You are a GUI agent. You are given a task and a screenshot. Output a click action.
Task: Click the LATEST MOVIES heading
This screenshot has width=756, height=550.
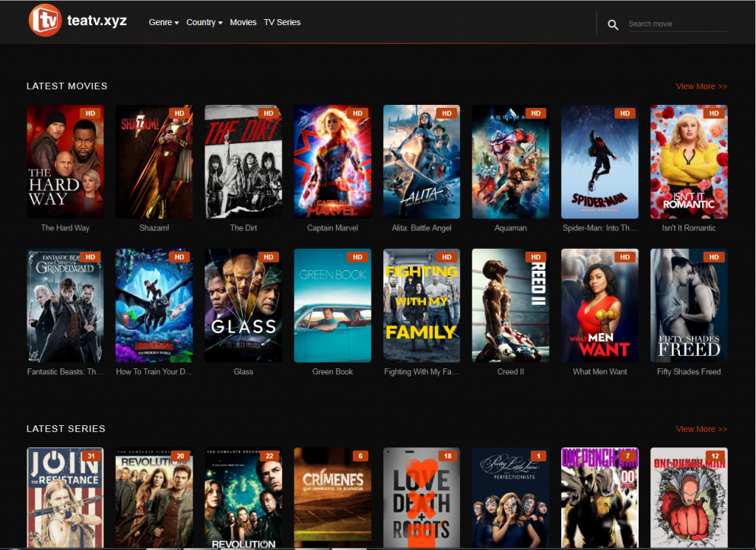[x=67, y=86]
